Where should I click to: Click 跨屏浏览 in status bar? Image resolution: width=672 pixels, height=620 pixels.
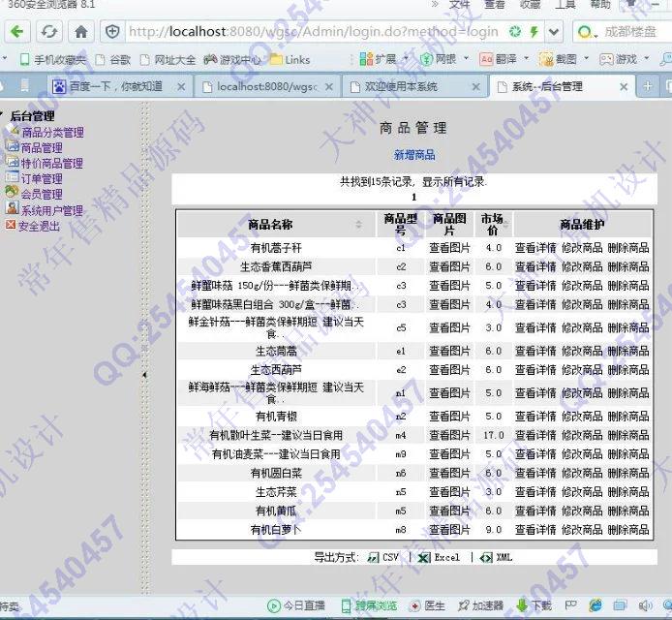click(370, 605)
